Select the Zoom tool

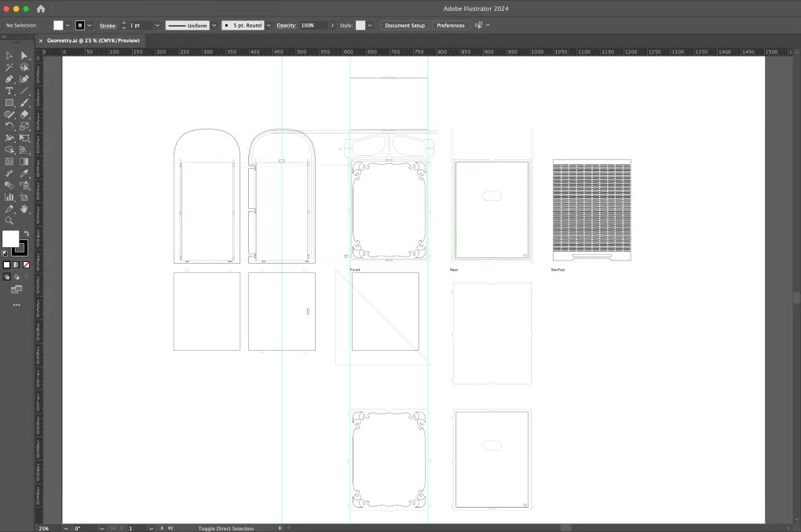(9, 220)
